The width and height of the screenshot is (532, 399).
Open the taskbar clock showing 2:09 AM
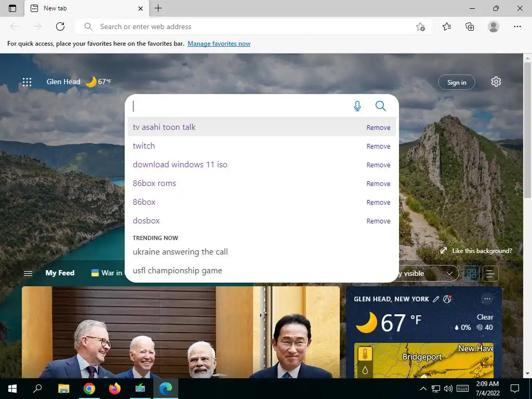(487, 389)
